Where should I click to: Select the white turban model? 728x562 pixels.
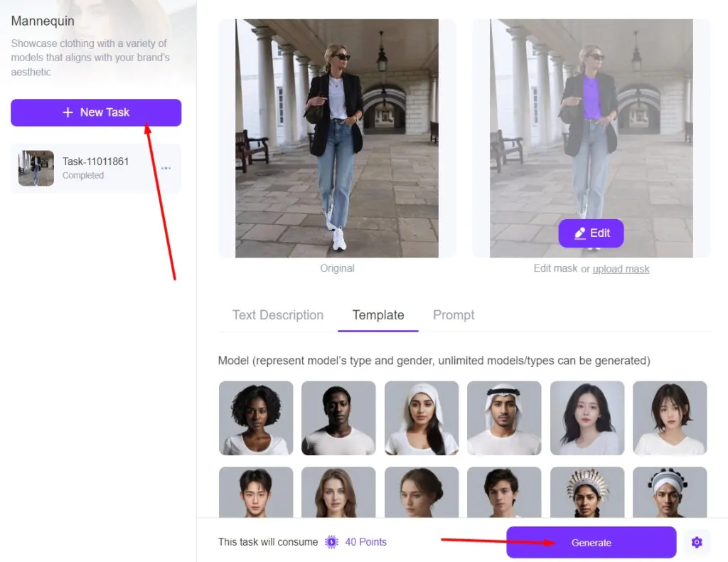[670, 492]
